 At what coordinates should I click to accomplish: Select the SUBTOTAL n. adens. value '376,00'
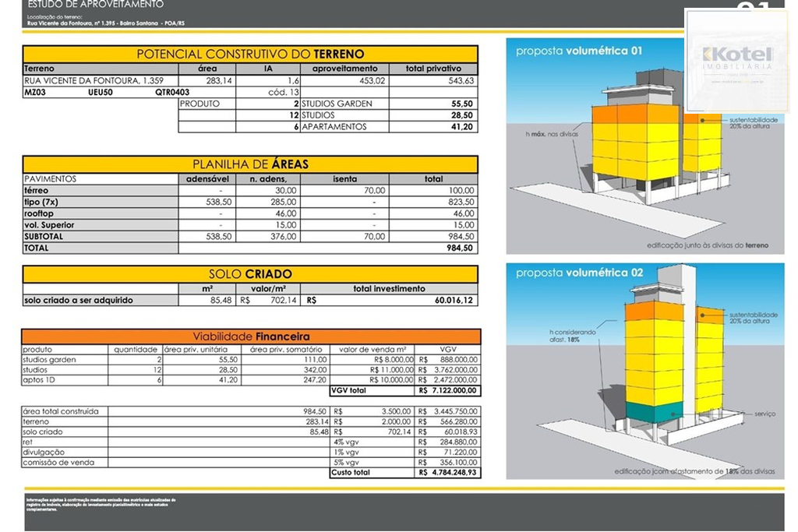click(283, 237)
